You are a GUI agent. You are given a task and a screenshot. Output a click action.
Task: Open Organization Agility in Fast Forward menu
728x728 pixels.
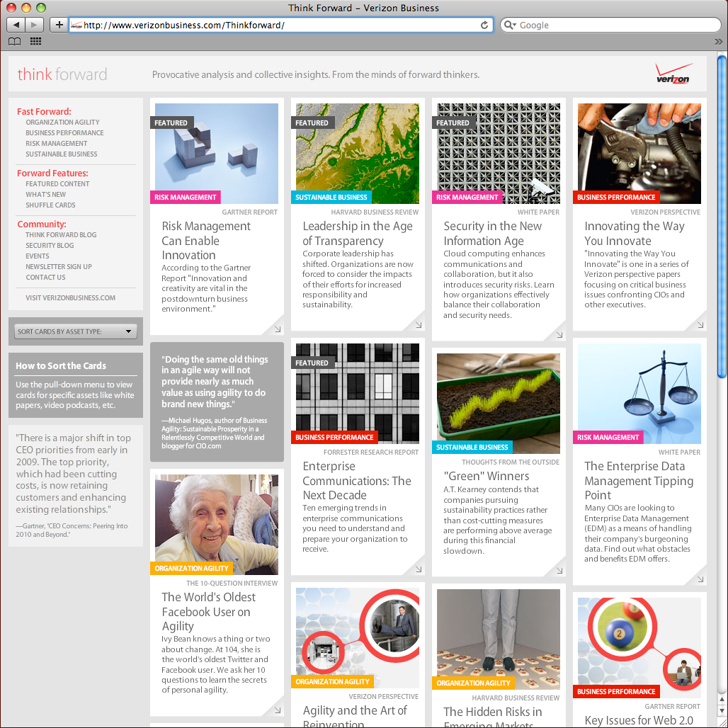pos(63,122)
